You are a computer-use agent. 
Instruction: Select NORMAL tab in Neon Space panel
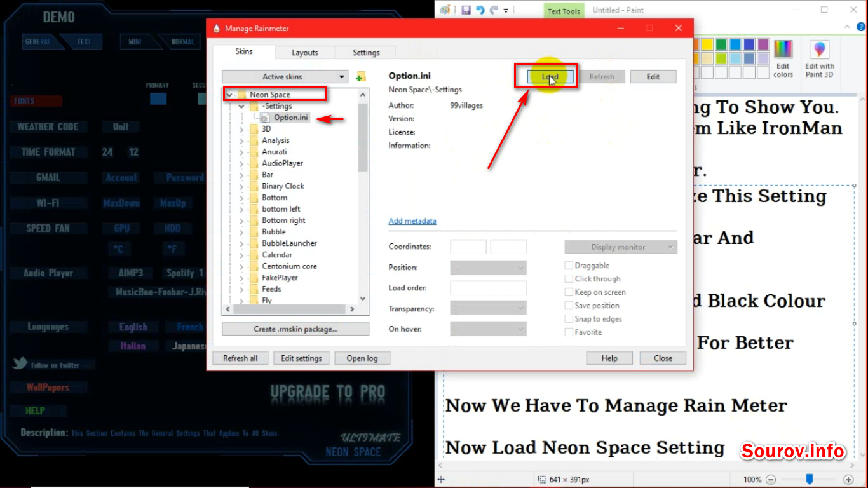click(182, 42)
